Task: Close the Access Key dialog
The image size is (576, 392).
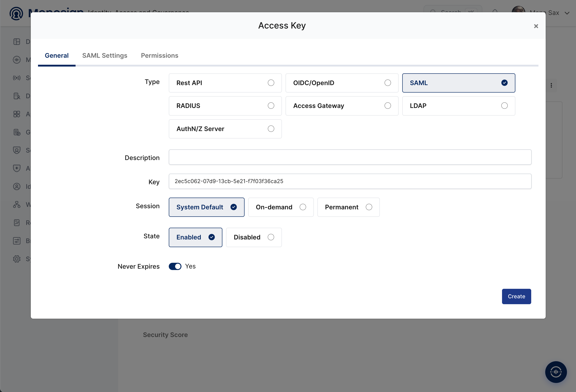Action: (536, 26)
